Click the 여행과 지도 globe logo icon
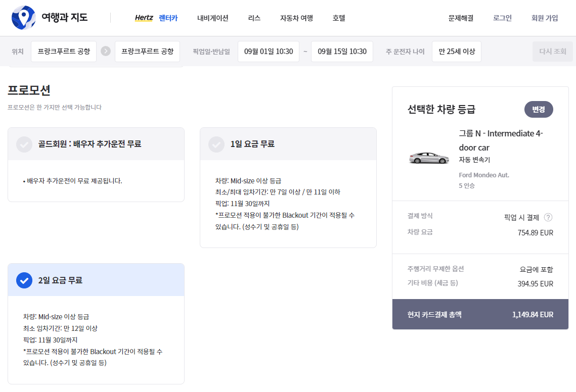This screenshot has height=392, width=576. coord(23,18)
